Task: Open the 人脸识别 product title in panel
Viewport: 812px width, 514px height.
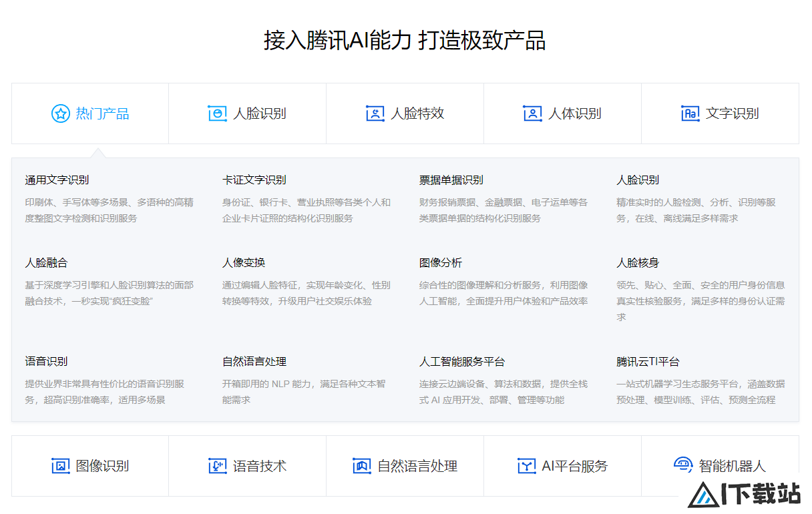Action: 638,180
